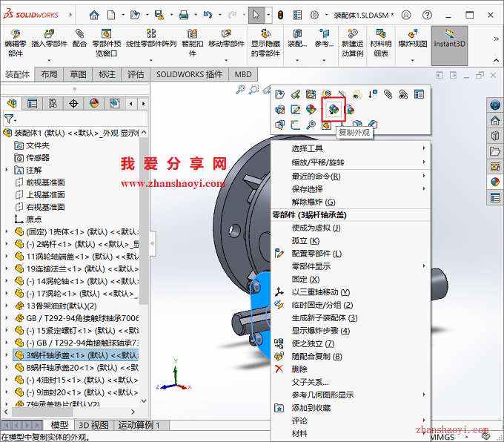Image resolution: width=504 pixels, height=442 pixels.
Task: Choose 删除 with red X in menu
Action: tap(351, 369)
